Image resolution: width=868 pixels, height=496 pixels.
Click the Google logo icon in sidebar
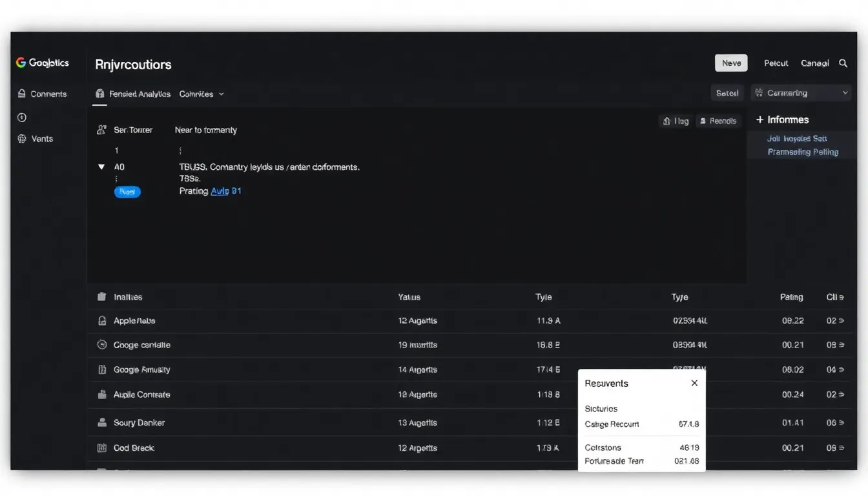pos(21,63)
